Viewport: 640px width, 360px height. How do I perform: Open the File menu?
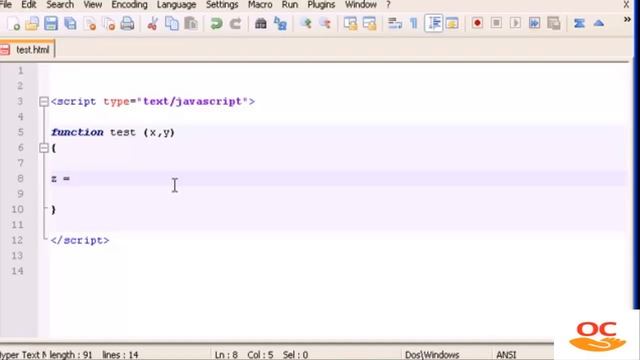coord(6,5)
